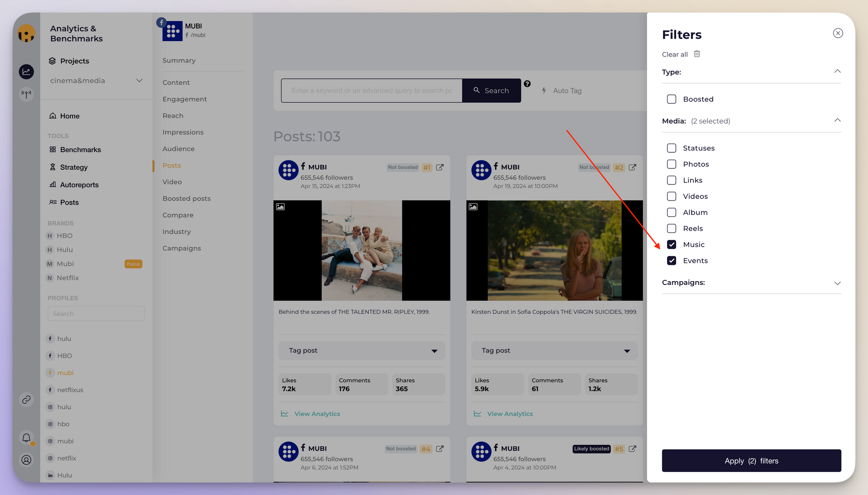
Task: Check the Statuses media filter
Action: click(x=671, y=148)
